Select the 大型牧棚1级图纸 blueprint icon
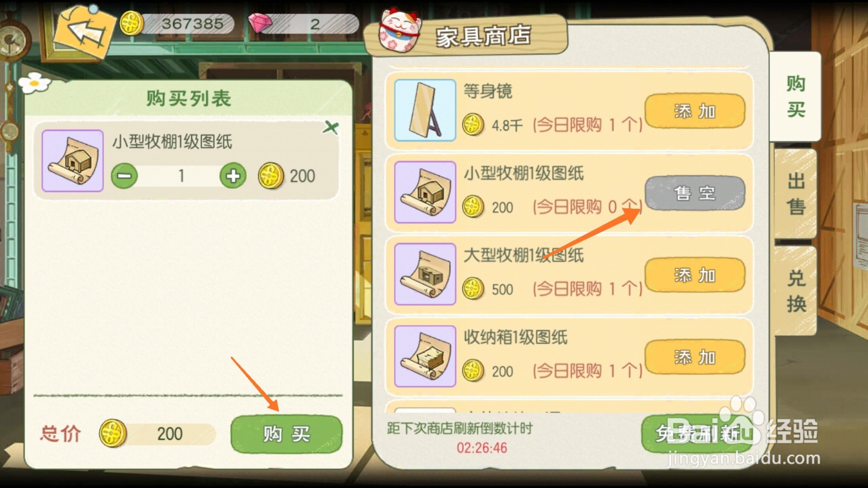This screenshot has height=488, width=868. (425, 274)
